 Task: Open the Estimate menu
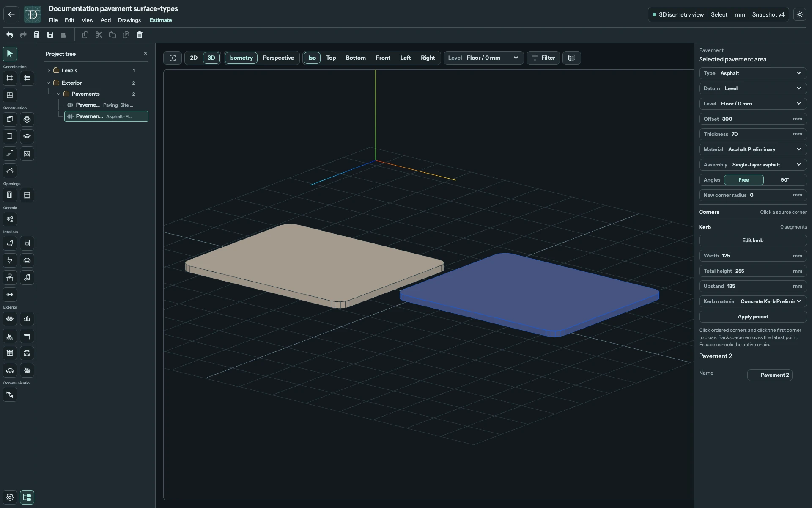[161, 20]
